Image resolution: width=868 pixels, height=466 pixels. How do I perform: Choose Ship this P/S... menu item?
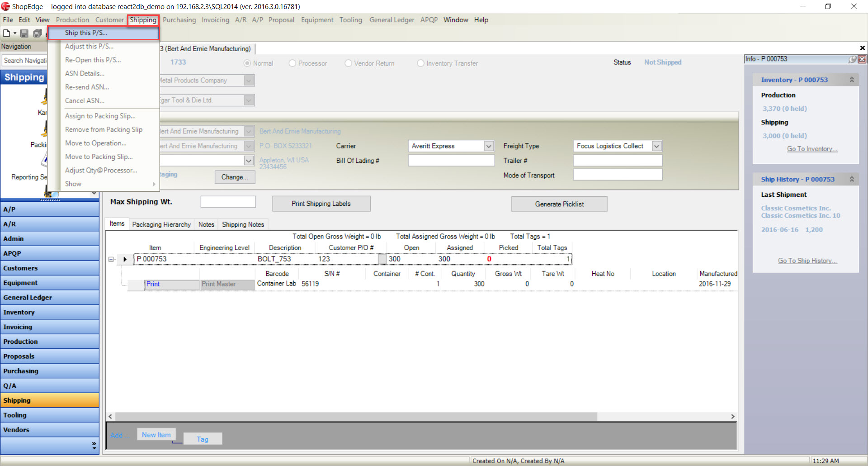tap(104, 33)
